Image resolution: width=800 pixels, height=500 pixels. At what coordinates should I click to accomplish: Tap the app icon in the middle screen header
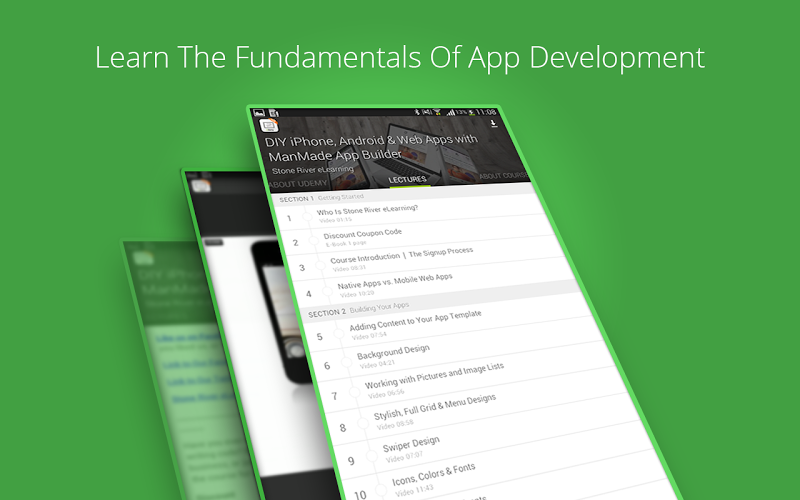click(201, 185)
